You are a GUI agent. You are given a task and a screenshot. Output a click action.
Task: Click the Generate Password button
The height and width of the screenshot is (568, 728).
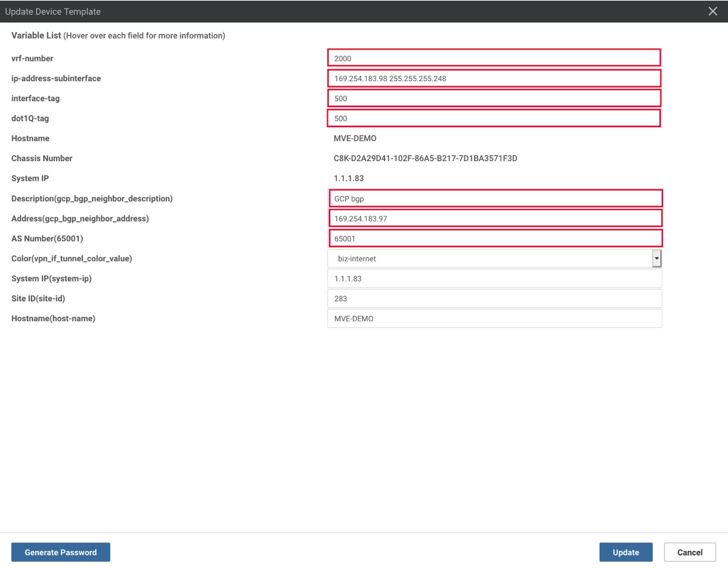point(60,552)
